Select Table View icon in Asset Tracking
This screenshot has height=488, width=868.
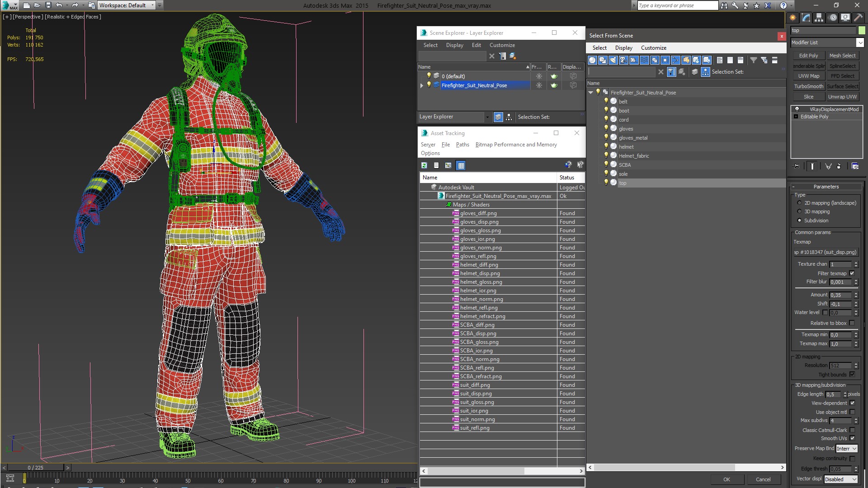(461, 165)
